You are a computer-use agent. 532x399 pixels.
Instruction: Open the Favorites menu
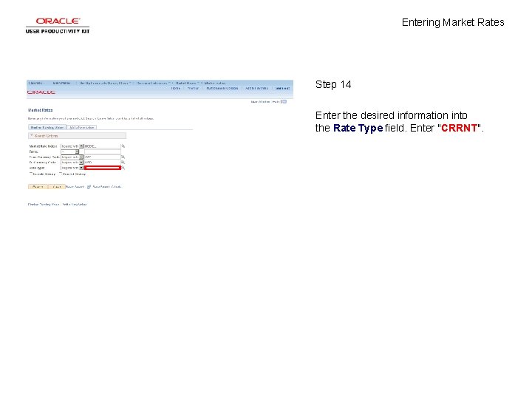pyautogui.click(x=36, y=83)
